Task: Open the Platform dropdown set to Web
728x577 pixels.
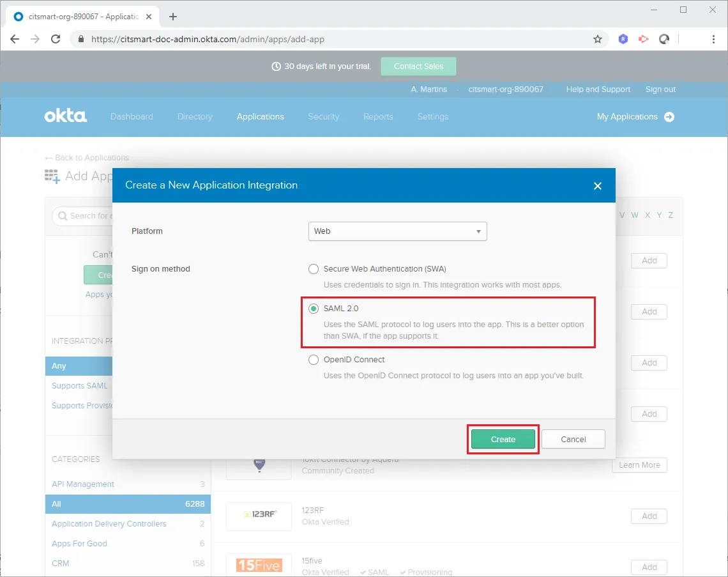Action: (397, 231)
